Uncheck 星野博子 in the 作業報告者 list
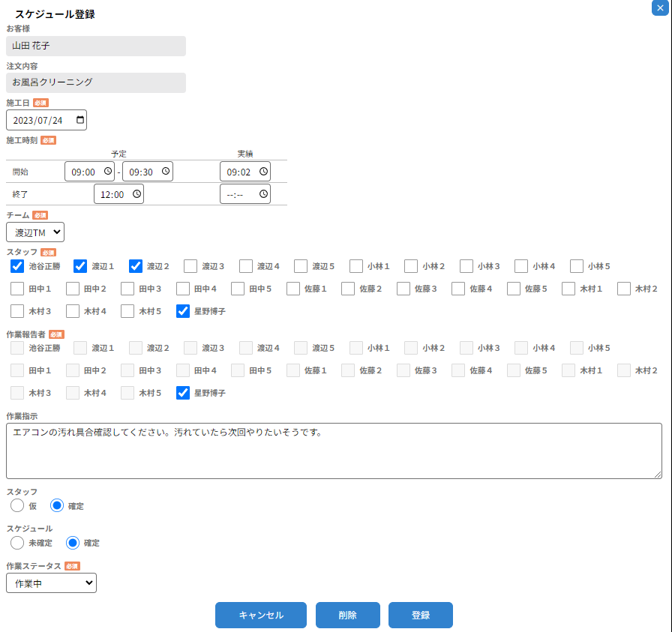The image size is (672, 632). pyautogui.click(x=183, y=393)
